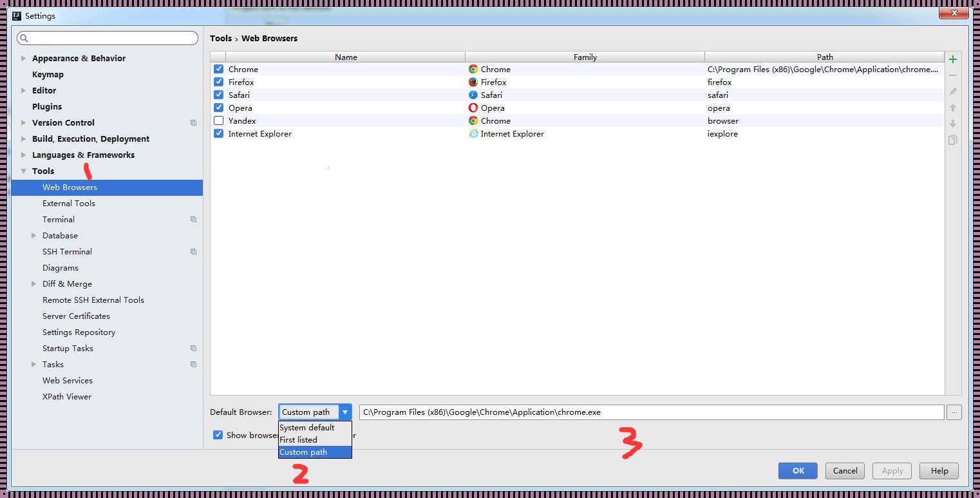The image size is (980, 498).
Task: Click the Safari compass icon
Action: tap(473, 95)
